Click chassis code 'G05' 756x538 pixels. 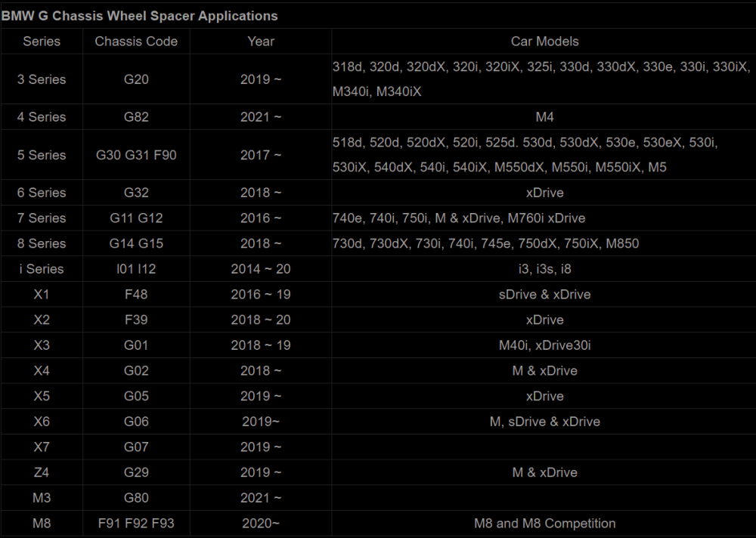(136, 396)
